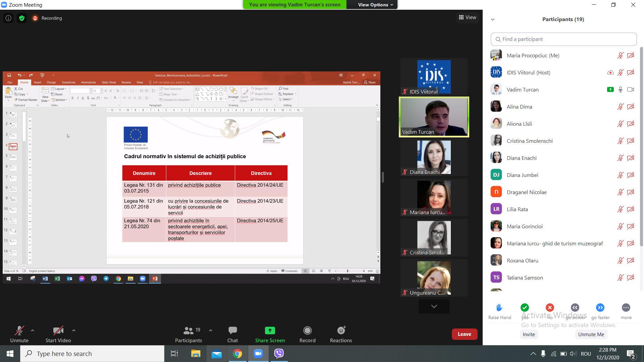Open the Reactions menu
The image size is (644, 362).
[341, 334]
